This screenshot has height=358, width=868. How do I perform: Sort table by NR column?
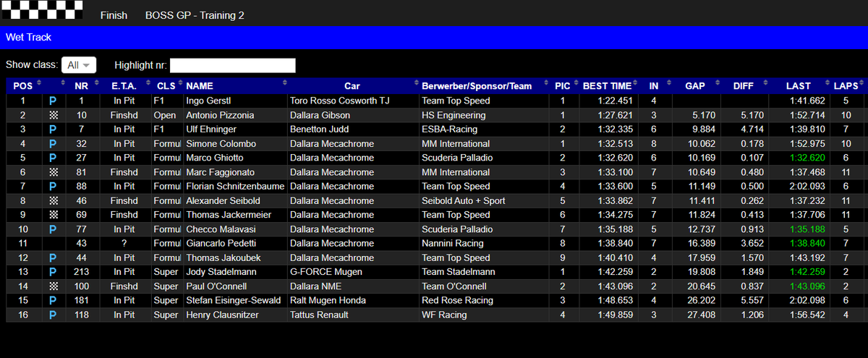[82, 86]
